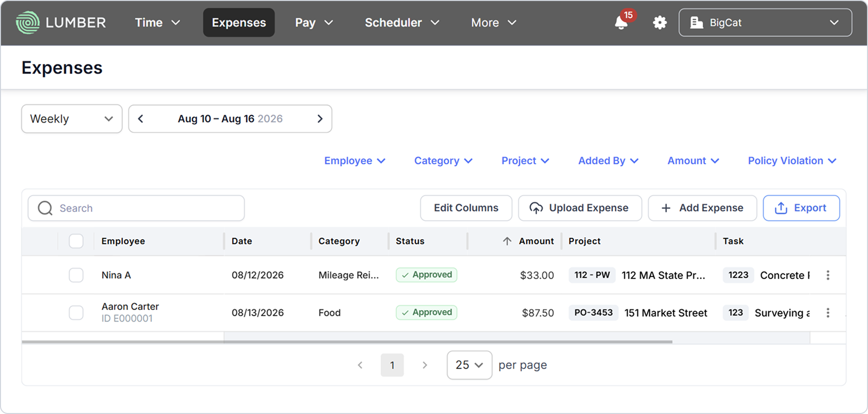This screenshot has height=414, width=868.
Task: Expand the Policy Violation filter
Action: (792, 161)
